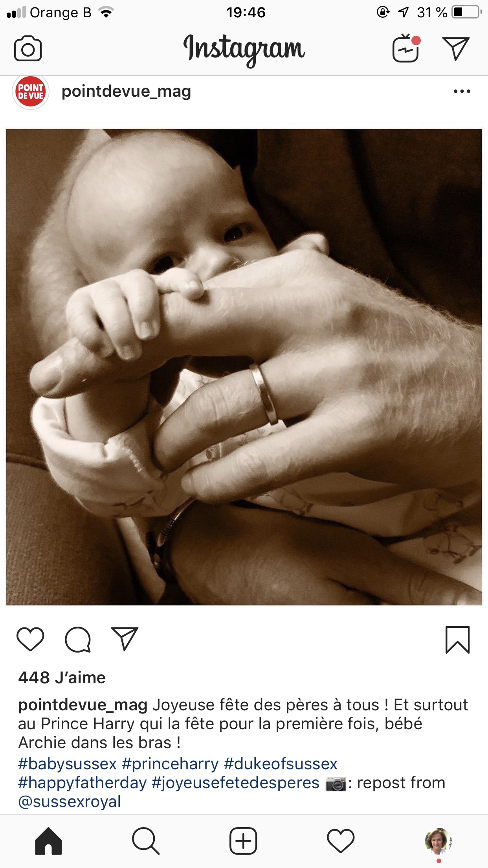Open Search tab magnifying glass
Screen dimensions: 488x868
(146, 841)
